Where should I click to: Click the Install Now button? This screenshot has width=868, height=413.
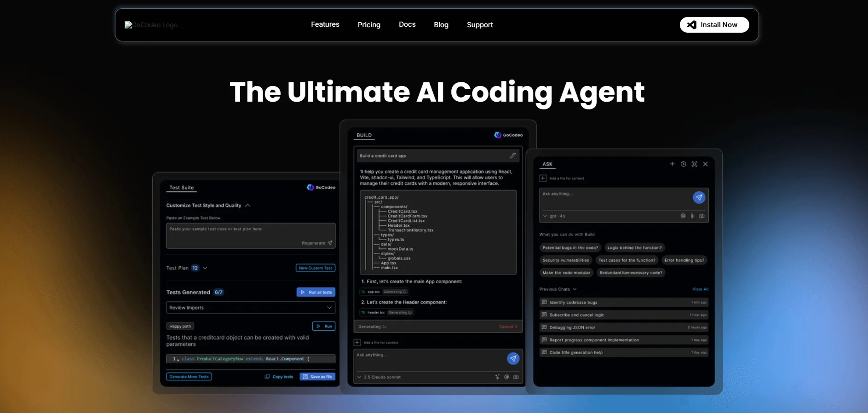tap(714, 25)
